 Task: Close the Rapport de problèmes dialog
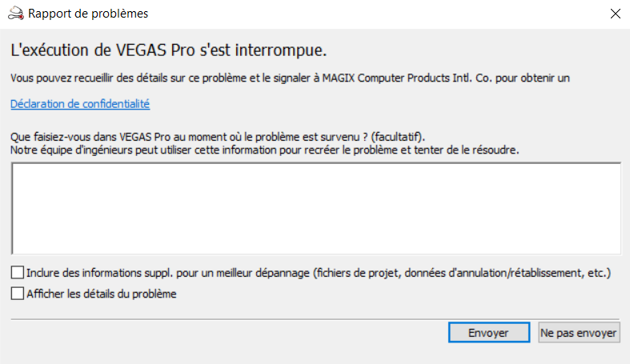click(615, 14)
